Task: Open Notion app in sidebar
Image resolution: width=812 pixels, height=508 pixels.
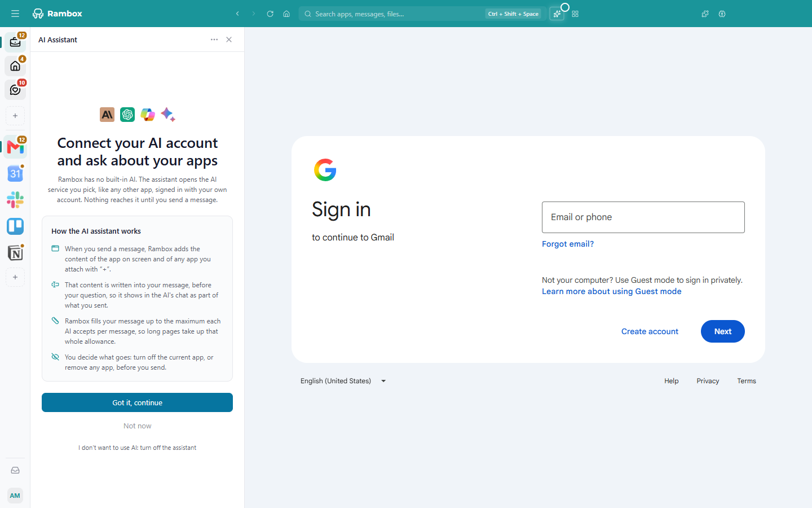Action: 15,253
